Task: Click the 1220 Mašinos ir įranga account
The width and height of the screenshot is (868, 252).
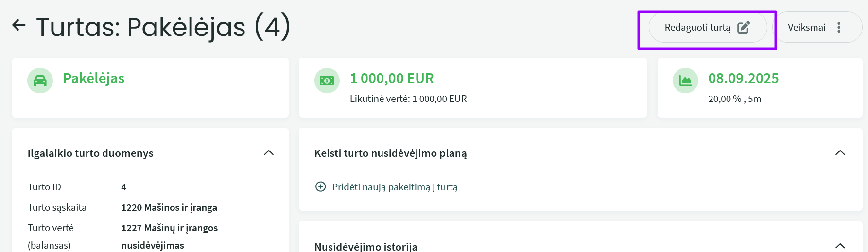Action: tap(169, 207)
